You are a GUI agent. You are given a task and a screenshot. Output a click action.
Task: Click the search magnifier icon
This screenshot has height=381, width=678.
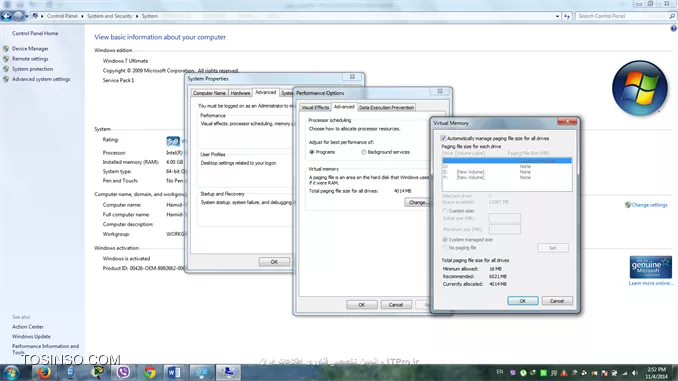(672, 16)
